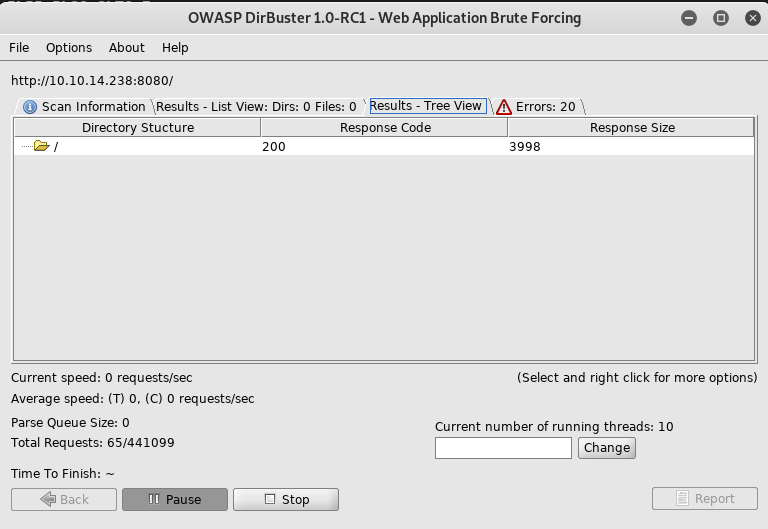Click Change to update thread count
Screen dimensions: 768x529
click(606, 447)
